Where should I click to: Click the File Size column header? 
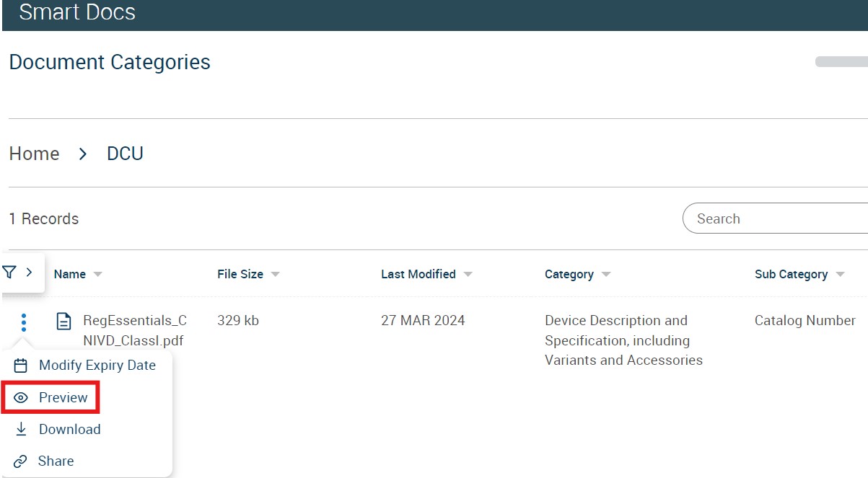tap(240, 274)
